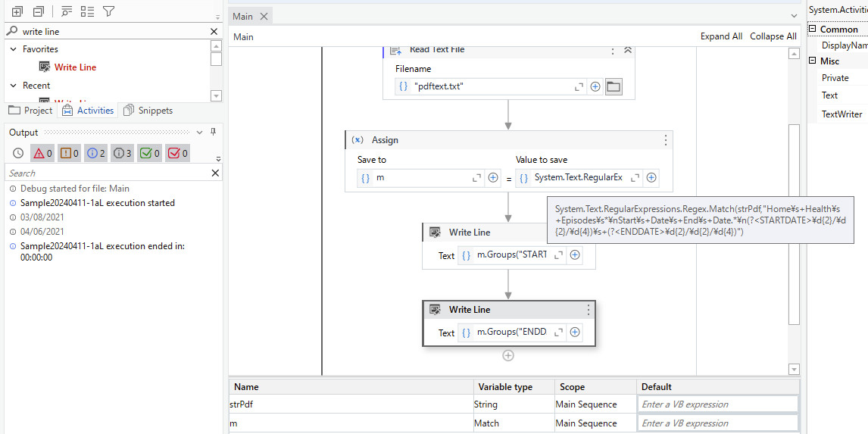
Task: Click the Main breadcrumb
Action: (243, 37)
